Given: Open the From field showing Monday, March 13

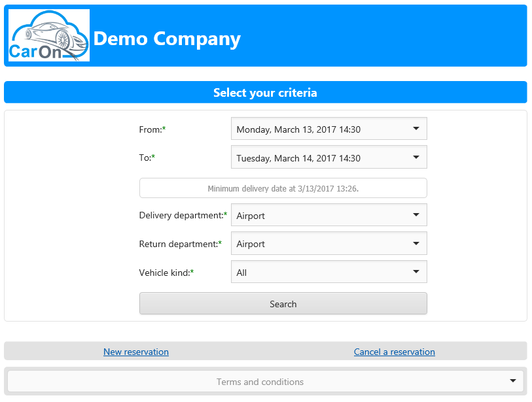Looking at the screenshot, I should (x=328, y=129).
